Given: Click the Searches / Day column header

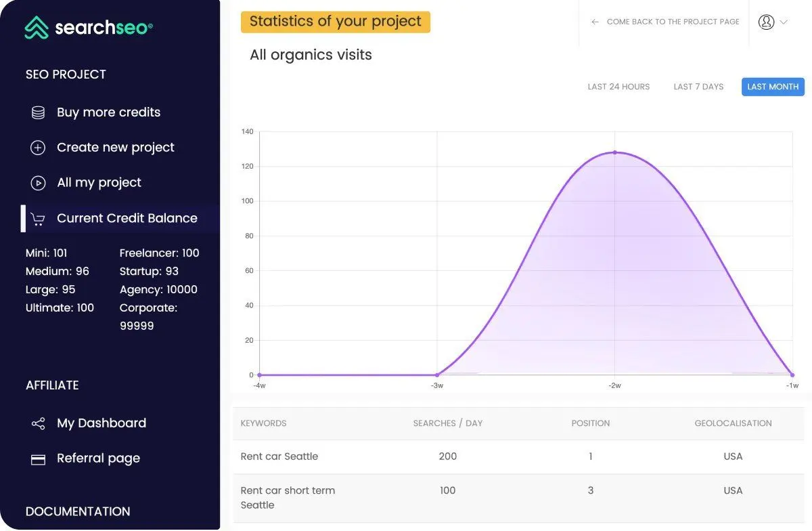Looking at the screenshot, I should [x=448, y=423].
